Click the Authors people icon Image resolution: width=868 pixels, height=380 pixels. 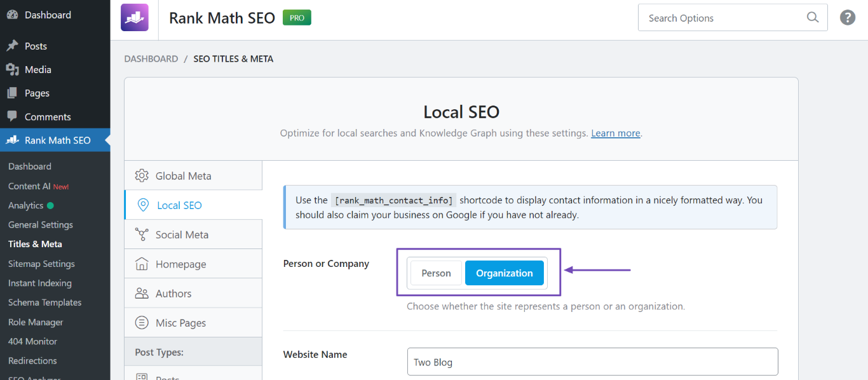tap(142, 294)
